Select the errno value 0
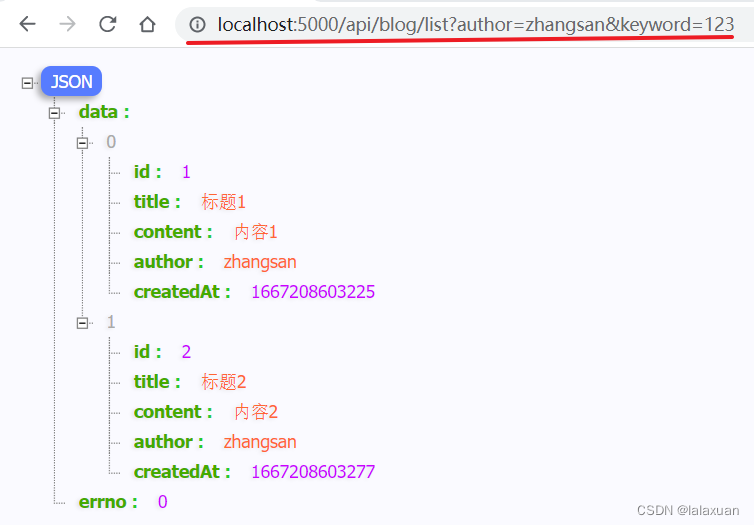The width and height of the screenshot is (754, 525). 163,502
